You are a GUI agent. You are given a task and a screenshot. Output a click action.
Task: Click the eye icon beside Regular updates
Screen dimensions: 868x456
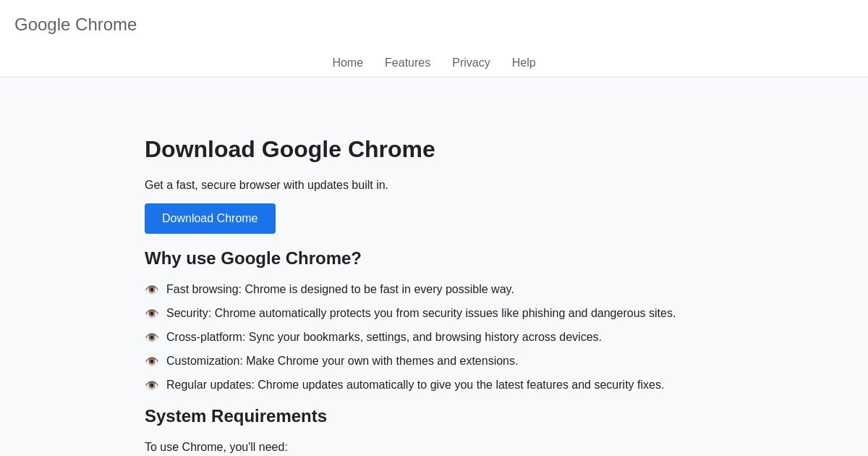tap(152, 385)
